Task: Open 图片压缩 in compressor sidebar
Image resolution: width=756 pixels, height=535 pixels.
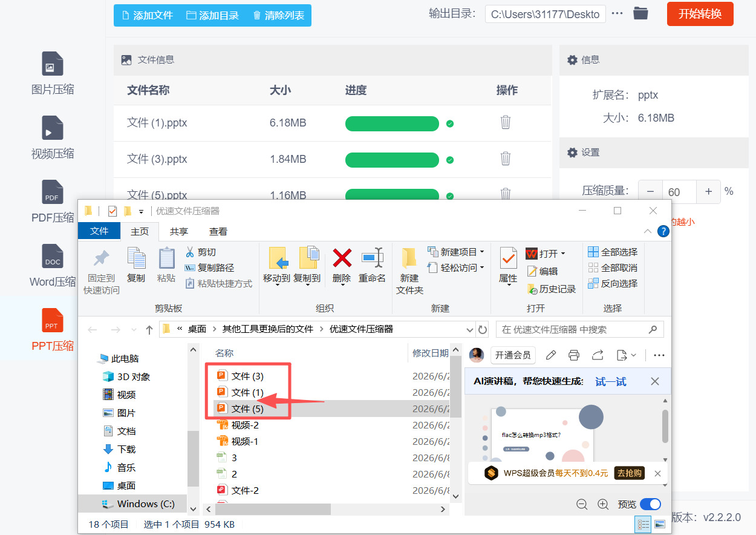Action: coord(53,74)
